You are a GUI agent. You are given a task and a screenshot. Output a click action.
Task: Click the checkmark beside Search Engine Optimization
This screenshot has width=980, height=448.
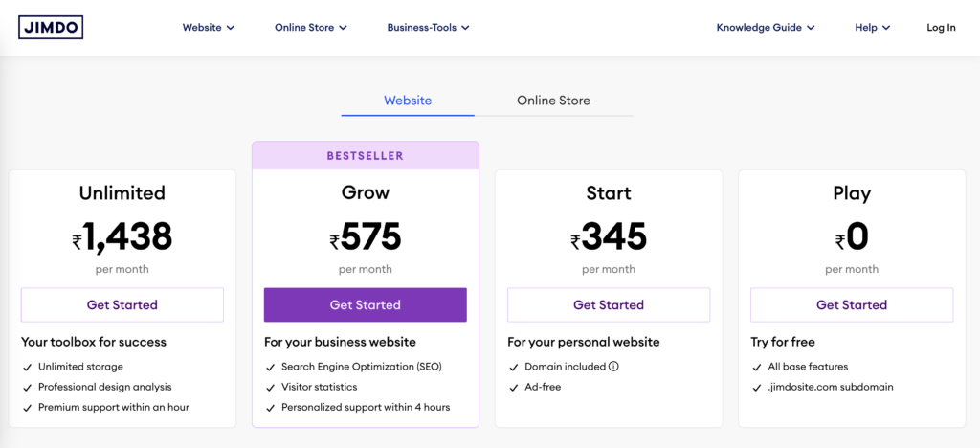269,367
